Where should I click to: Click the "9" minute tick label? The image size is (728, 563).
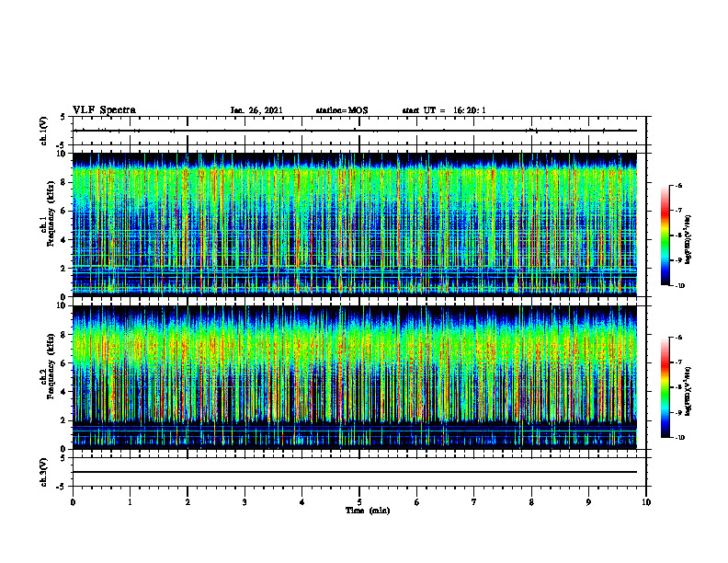[x=588, y=502]
